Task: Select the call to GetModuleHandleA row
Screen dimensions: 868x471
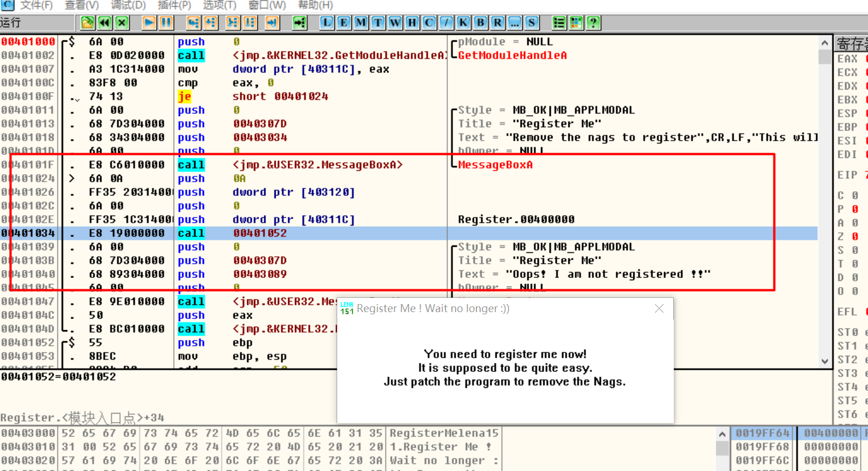Action: (409, 55)
